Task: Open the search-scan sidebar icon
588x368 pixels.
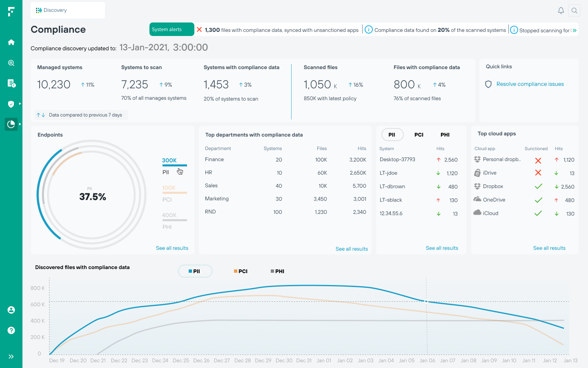Action: (11, 63)
